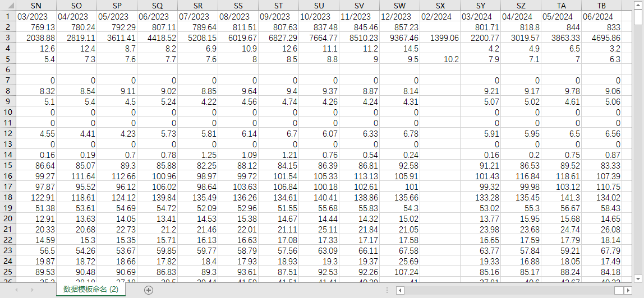Select the 数据模板命名 (2) sheet tab

[x=91, y=290]
